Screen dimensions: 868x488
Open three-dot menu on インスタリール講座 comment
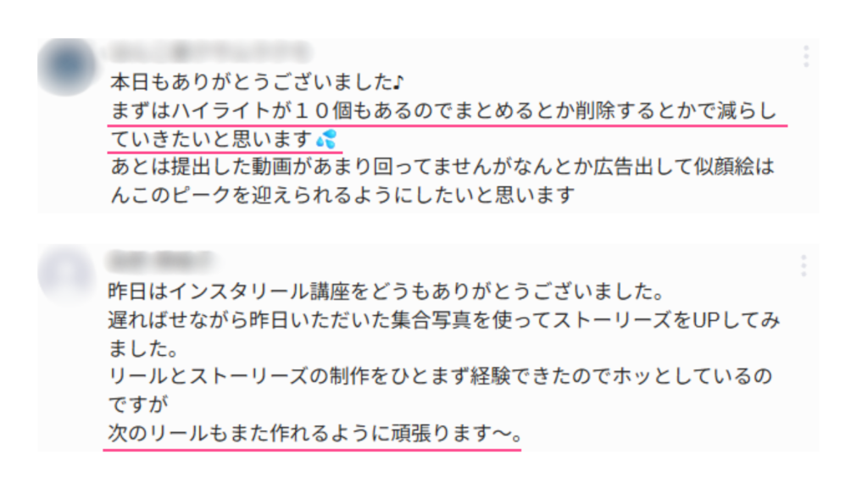pyautogui.click(x=804, y=266)
